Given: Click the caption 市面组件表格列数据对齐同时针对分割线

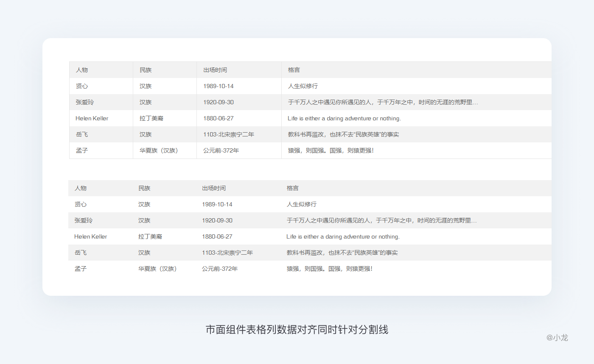Looking at the screenshot, I should pos(297,330).
